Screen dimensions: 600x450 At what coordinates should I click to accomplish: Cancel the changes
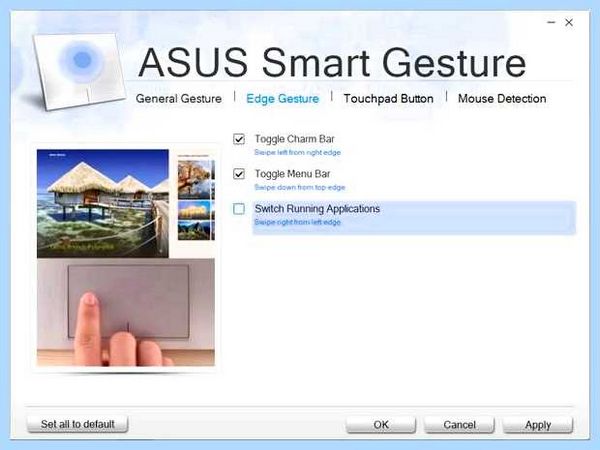point(459,425)
